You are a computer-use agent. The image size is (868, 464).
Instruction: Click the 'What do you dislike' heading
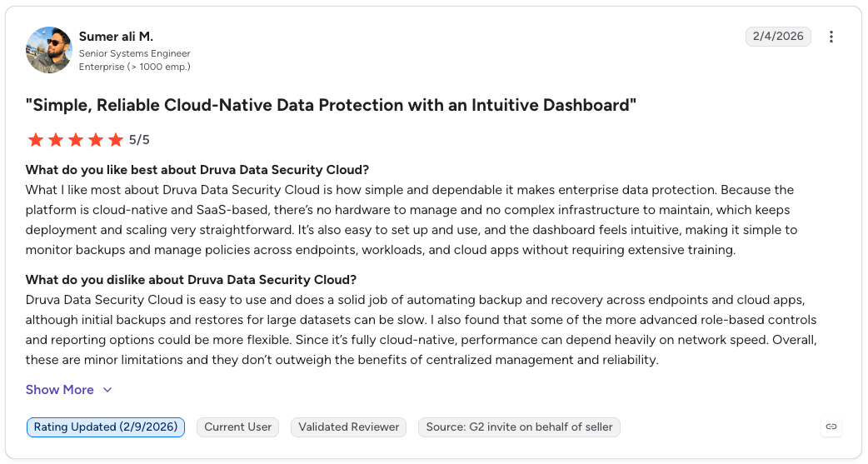pos(191,280)
